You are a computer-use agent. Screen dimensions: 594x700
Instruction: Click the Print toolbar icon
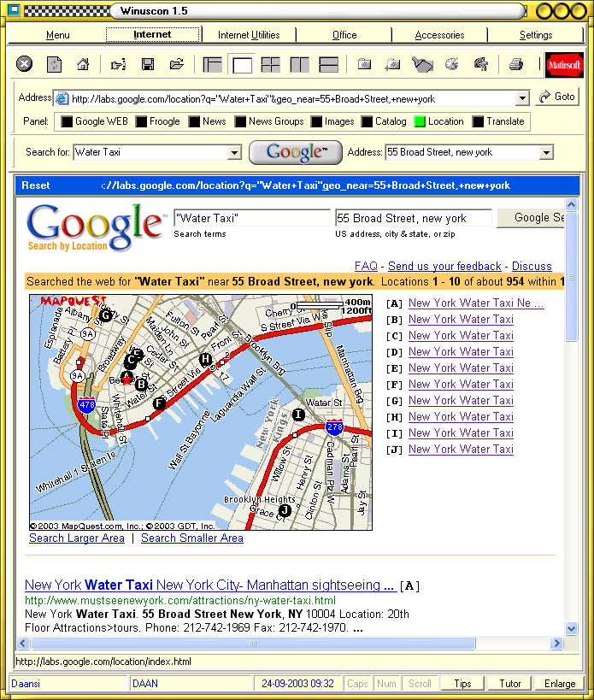click(516, 64)
